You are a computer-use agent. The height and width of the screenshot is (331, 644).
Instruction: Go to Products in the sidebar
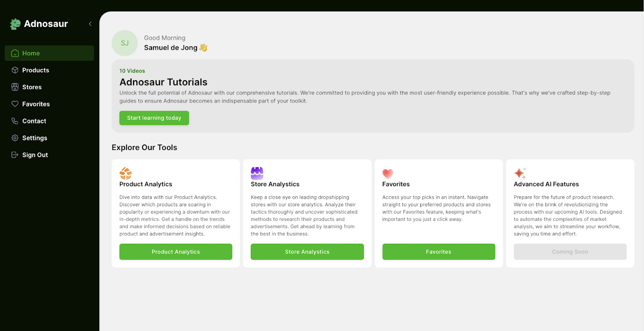pos(35,70)
